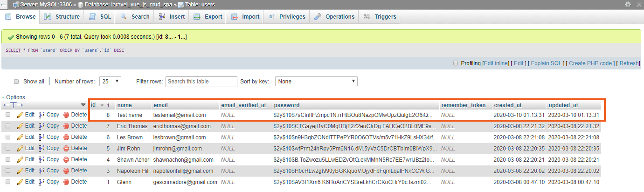Select the Test name row checkbox

click(x=8, y=115)
